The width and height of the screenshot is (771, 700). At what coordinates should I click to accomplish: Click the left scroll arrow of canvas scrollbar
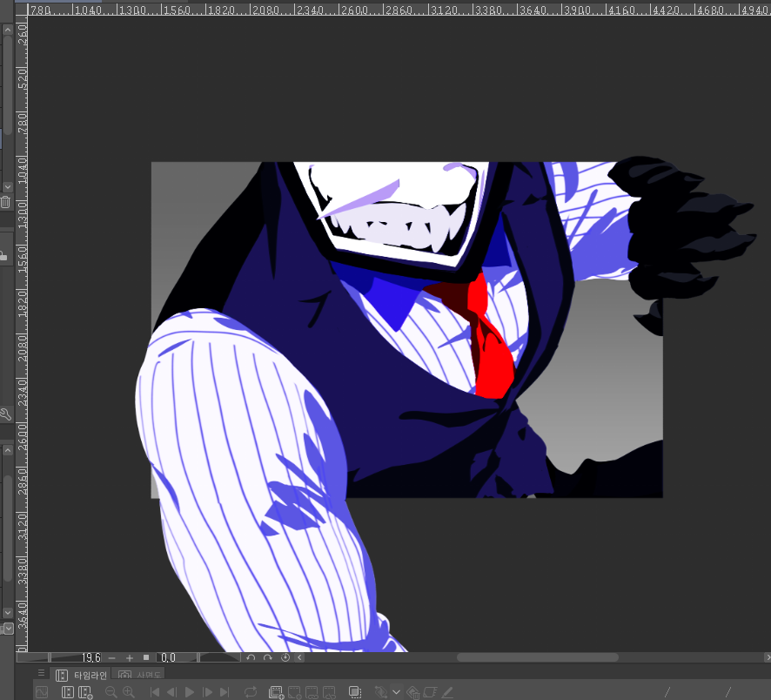pyautogui.click(x=299, y=657)
